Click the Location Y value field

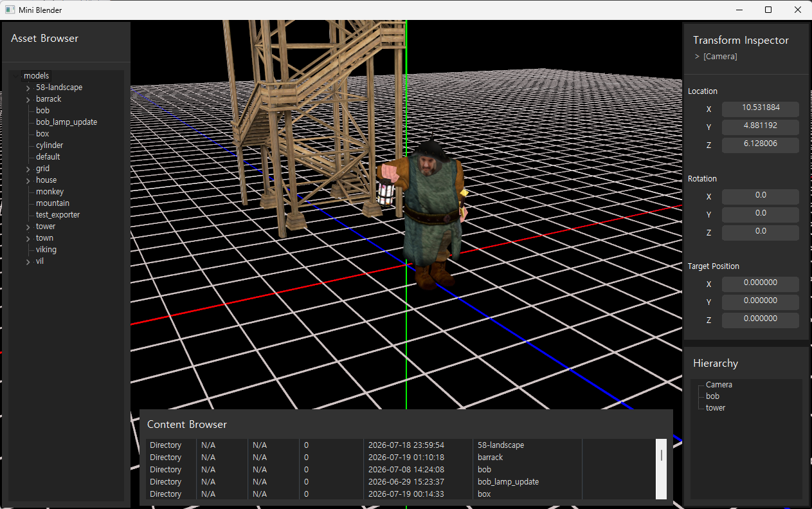(761, 127)
